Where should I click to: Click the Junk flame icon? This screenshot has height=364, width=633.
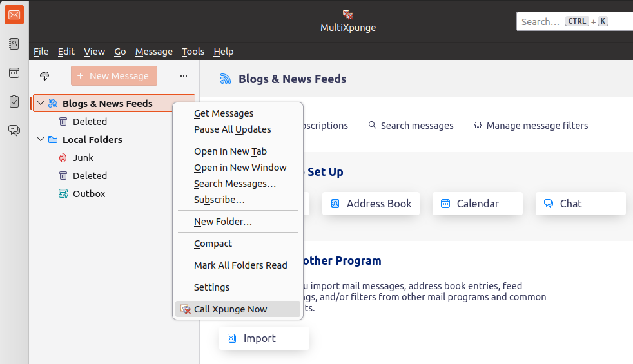point(63,157)
